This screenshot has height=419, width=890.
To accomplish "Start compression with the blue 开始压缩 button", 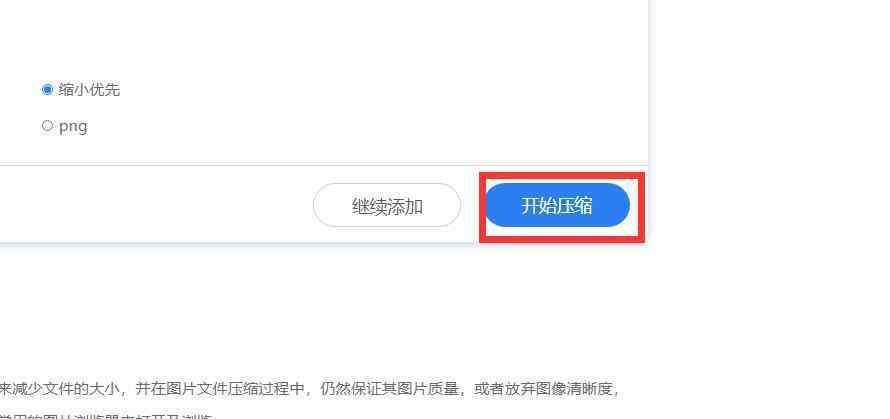I will pos(557,205).
